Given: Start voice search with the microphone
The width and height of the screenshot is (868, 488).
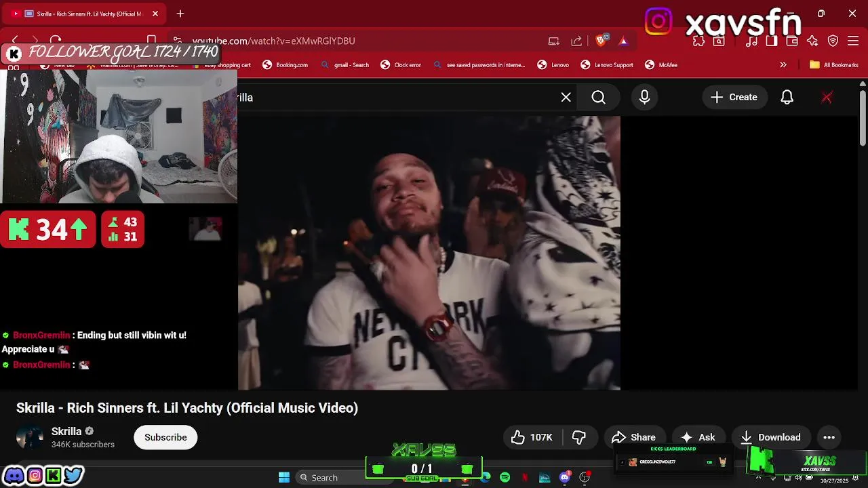Looking at the screenshot, I should 645,97.
